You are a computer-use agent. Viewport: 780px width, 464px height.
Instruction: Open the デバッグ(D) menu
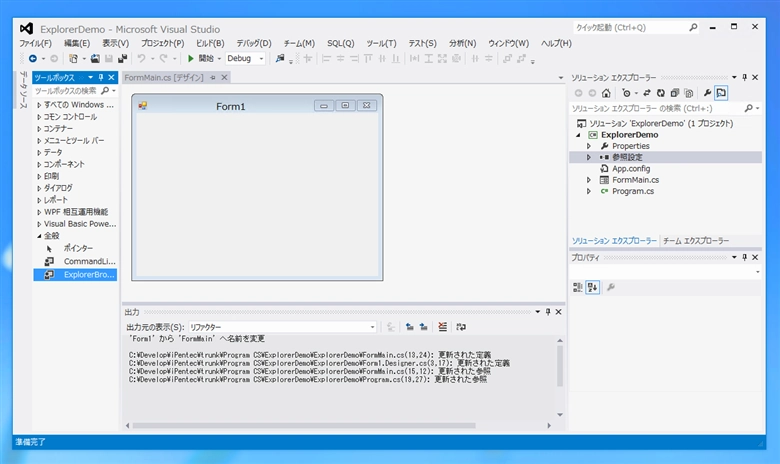tap(254, 43)
